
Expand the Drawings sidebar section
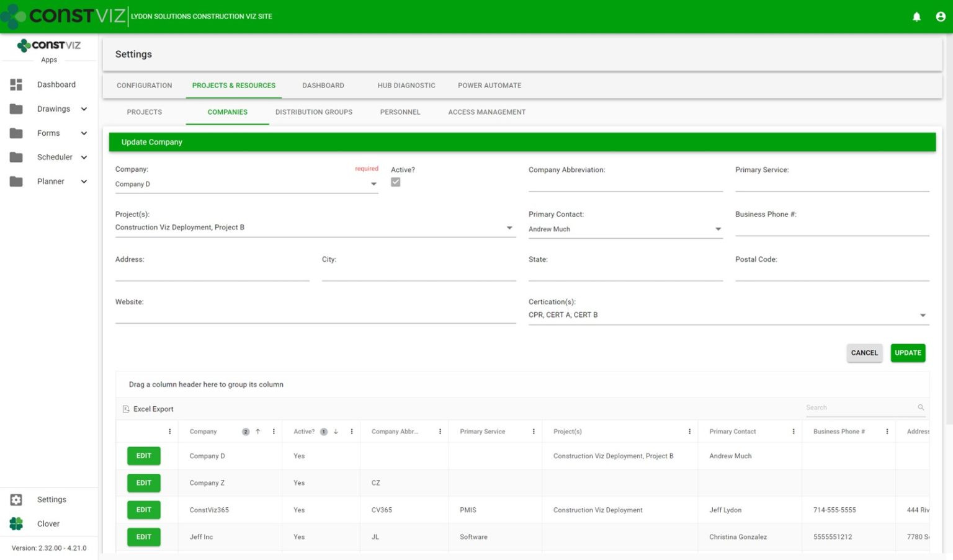click(84, 109)
